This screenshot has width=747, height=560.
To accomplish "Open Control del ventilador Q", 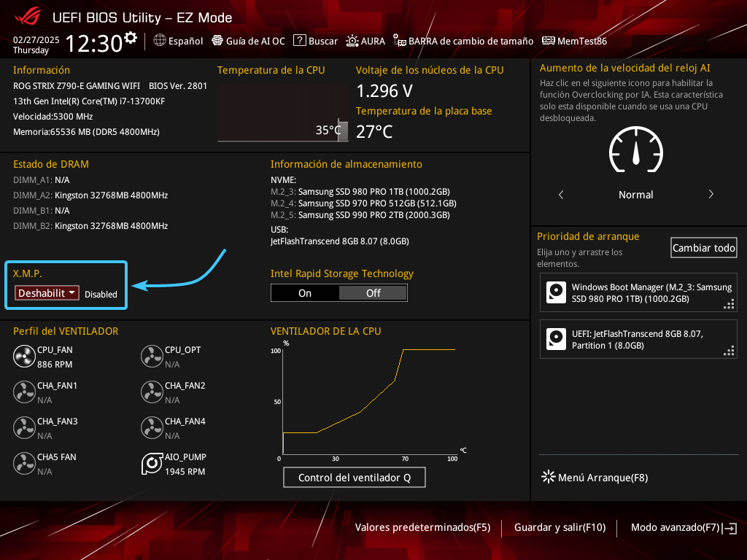I will (354, 478).
